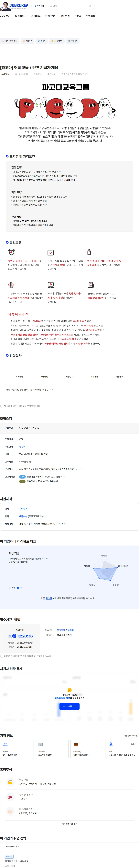
Task: Open 지도보기 in the 위치 card
Action: (133, 744)
